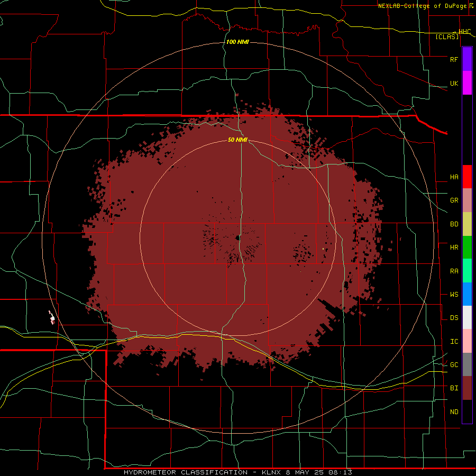Click the '08:13' timestamp in the caption
Image resolution: width=476 pixels, height=476 pixels.
[340, 472]
